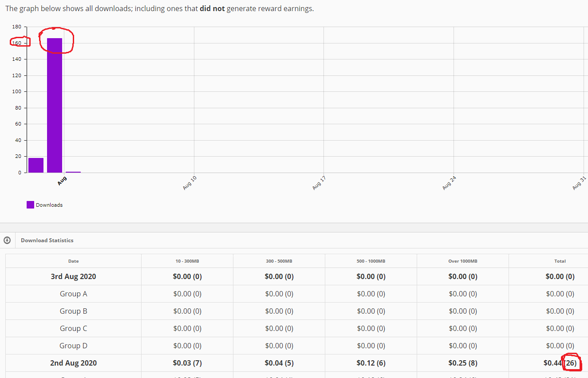The image size is (588, 378).
Task: Click the Group A row label
Action: pyautogui.click(x=73, y=294)
